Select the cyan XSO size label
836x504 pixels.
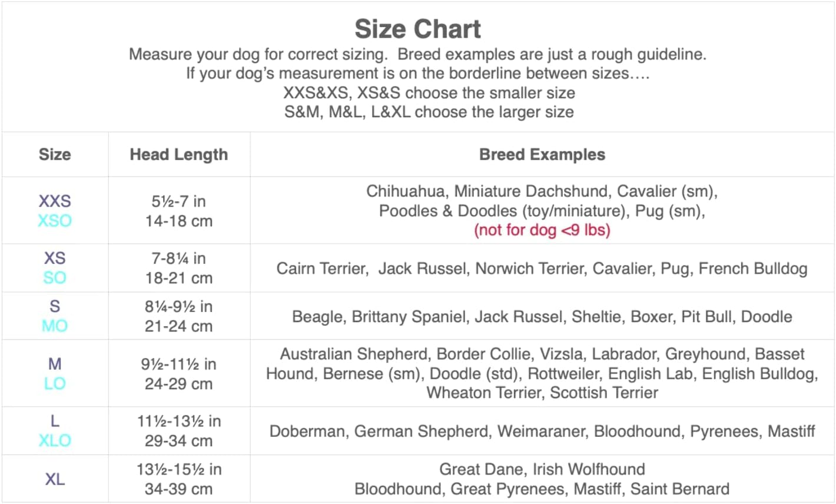55,221
